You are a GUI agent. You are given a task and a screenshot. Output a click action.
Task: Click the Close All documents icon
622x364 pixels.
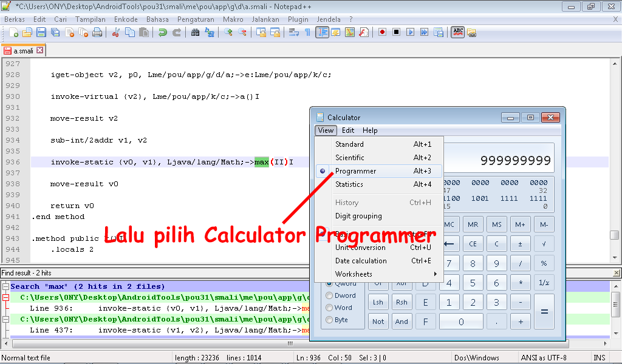tap(83, 33)
